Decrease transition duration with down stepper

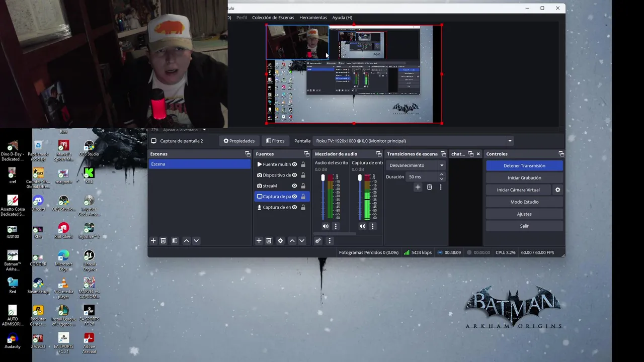coord(442,179)
